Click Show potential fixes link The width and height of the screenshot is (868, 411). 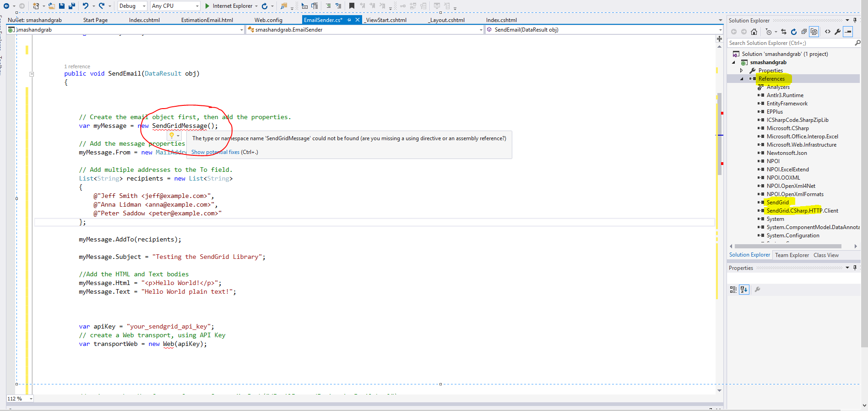215,152
